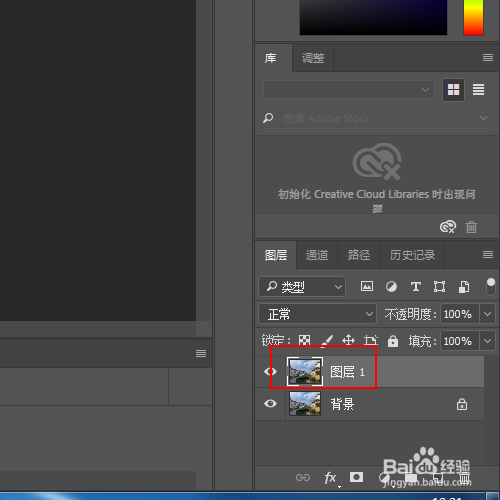
Task: Hide the 图层 1 layer
Action: (270, 371)
